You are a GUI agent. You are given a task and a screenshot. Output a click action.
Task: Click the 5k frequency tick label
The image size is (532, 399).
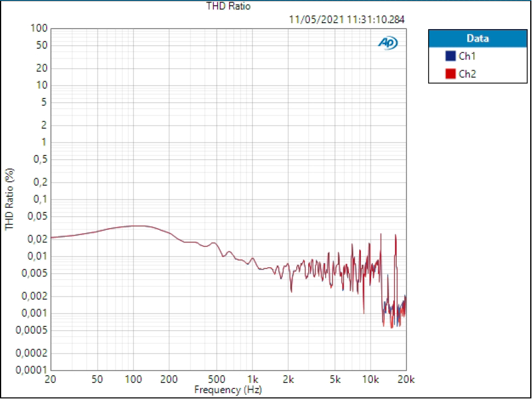pyautogui.click(x=335, y=379)
